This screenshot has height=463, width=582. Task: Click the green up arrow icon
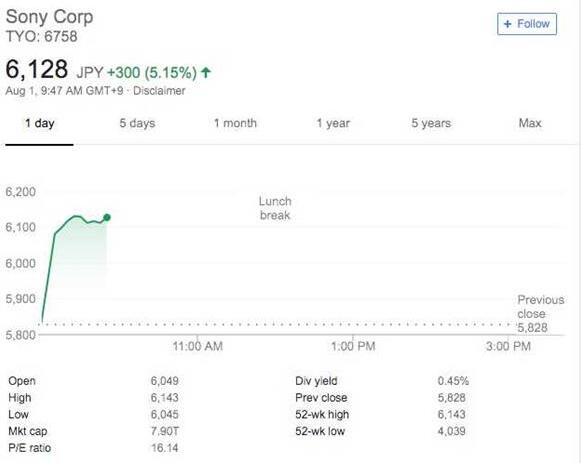tap(206, 72)
